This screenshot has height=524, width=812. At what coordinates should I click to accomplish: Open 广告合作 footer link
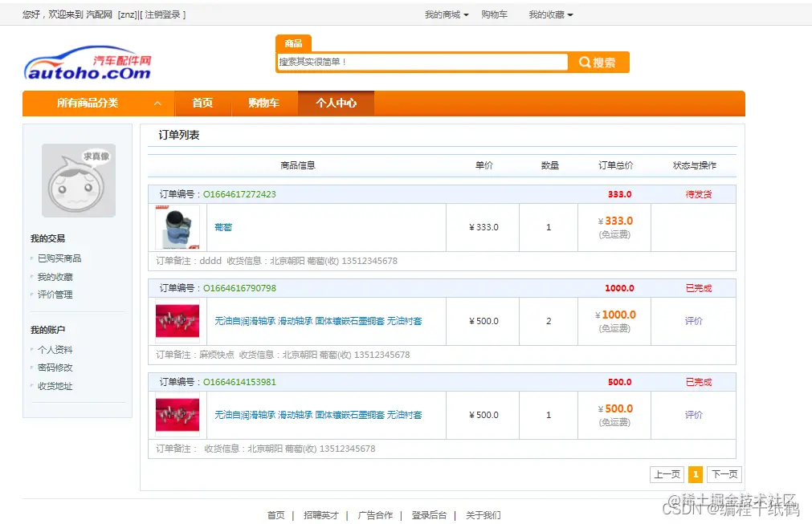point(375,515)
